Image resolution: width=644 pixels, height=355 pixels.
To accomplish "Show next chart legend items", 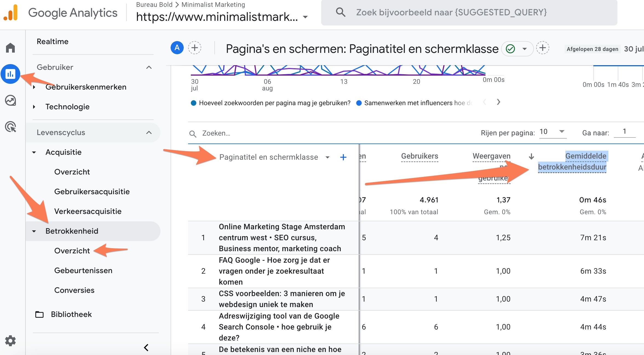I will pos(498,102).
